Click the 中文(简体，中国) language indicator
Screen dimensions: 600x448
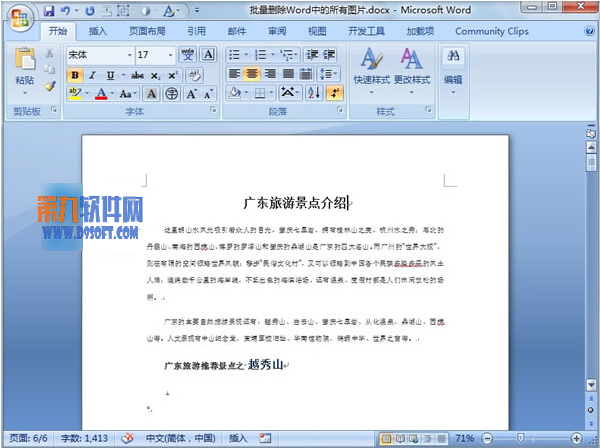(181, 438)
